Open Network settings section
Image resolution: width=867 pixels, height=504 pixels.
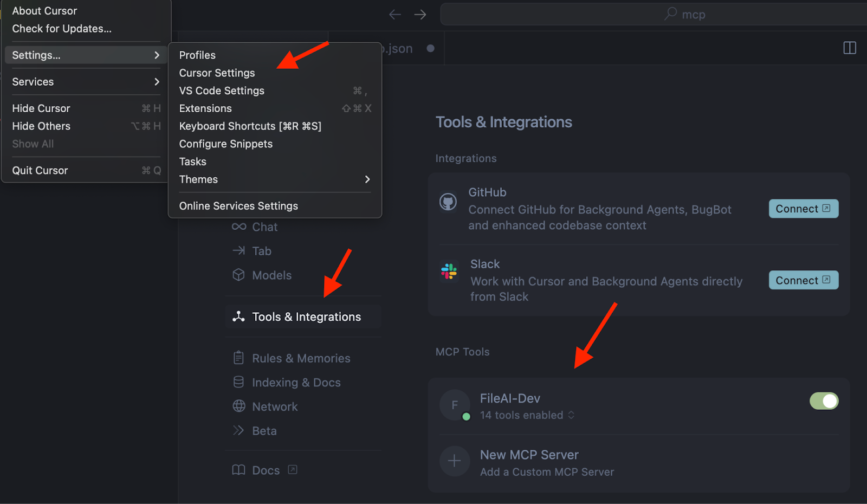tap(303, 406)
